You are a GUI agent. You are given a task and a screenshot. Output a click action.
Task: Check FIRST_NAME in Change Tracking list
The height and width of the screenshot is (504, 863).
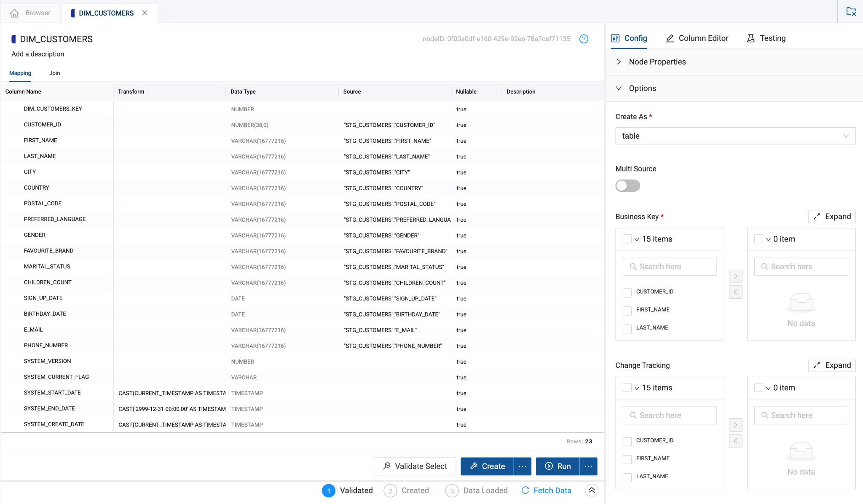coord(627,459)
